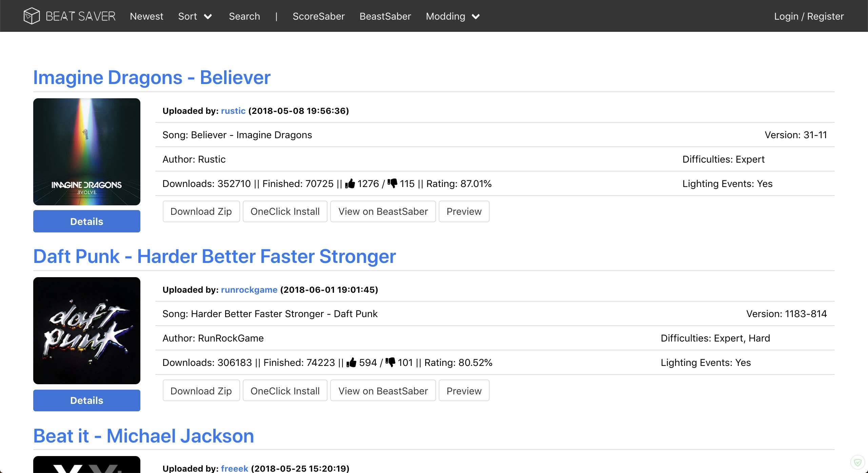Download Zip for Harder Better Faster Stronger
This screenshot has width=868, height=473.
point(201,391)
